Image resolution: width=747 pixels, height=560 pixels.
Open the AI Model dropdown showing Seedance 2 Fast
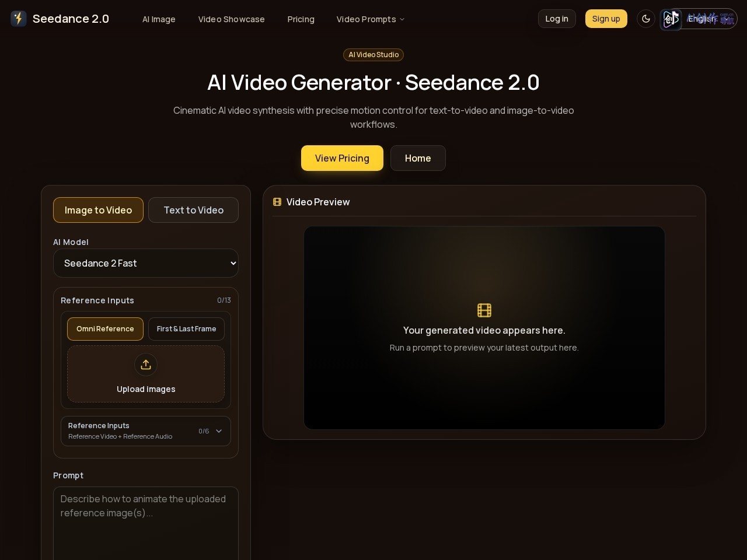[146, 263]
